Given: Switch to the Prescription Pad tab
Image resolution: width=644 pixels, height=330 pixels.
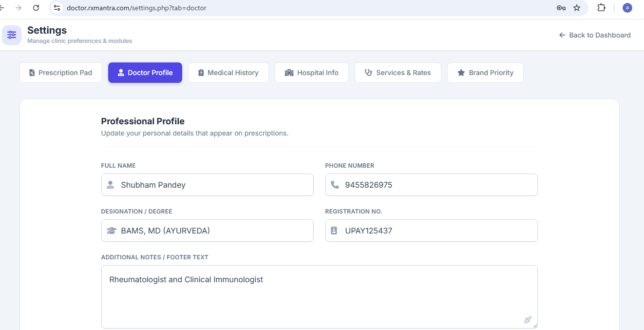Looking at the screenshot, I should [61, 73].
